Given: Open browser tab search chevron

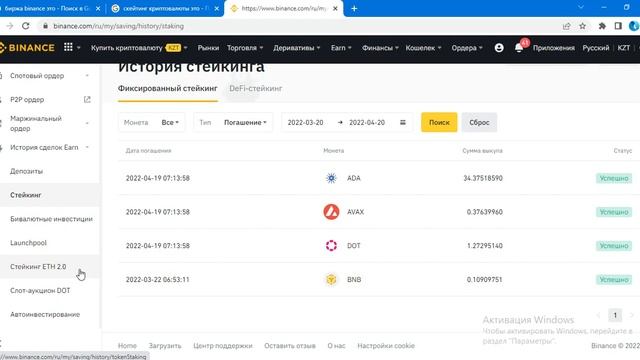Looking at the screenshot, I should [x=580, y=7].
